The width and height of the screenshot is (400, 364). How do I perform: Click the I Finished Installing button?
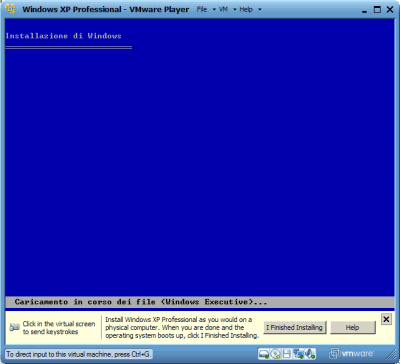click(295, 327)
